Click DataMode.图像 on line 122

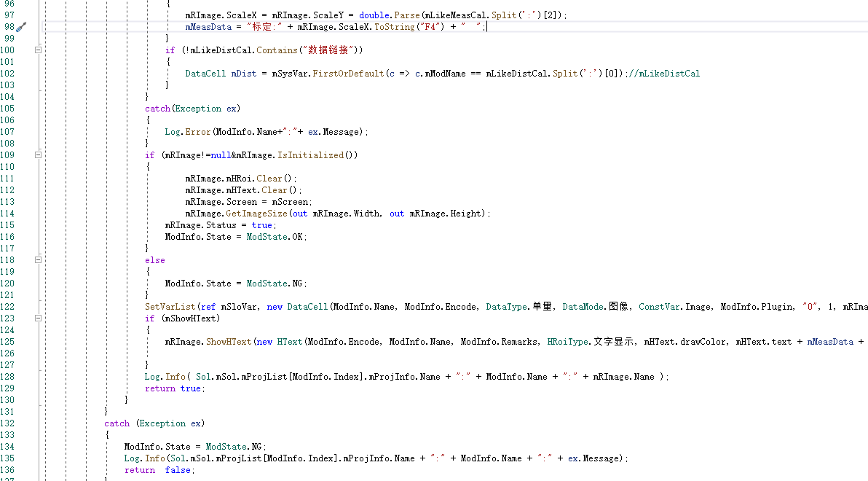pos(595,306)
